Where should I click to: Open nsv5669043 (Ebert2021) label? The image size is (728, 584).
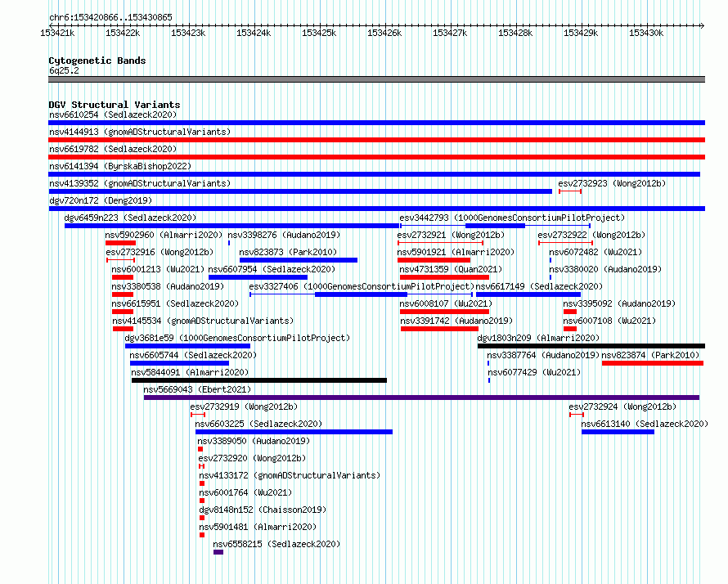197,389
